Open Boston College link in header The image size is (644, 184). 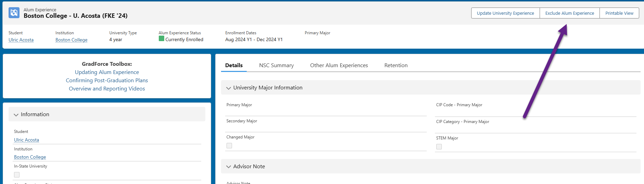coord(72,40)
